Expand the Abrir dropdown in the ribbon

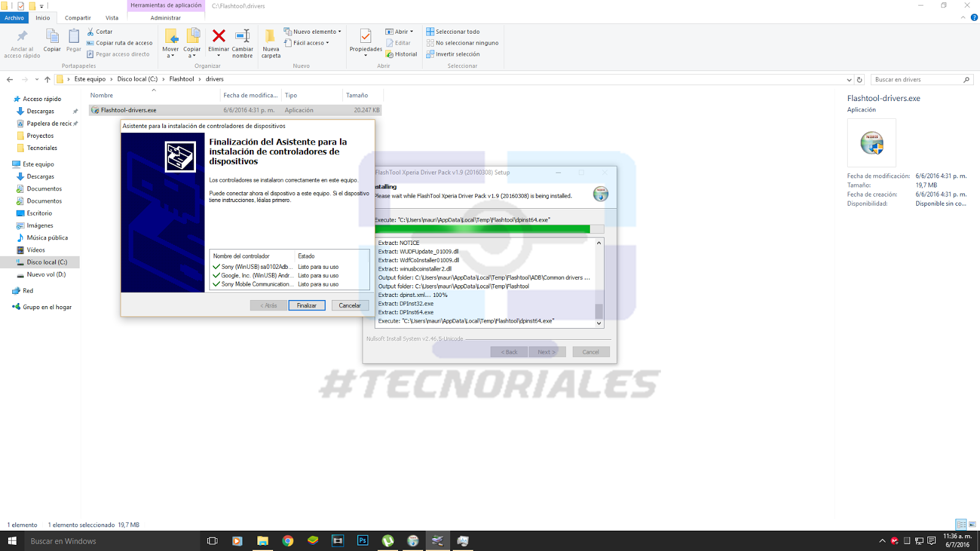pos(399,32)
